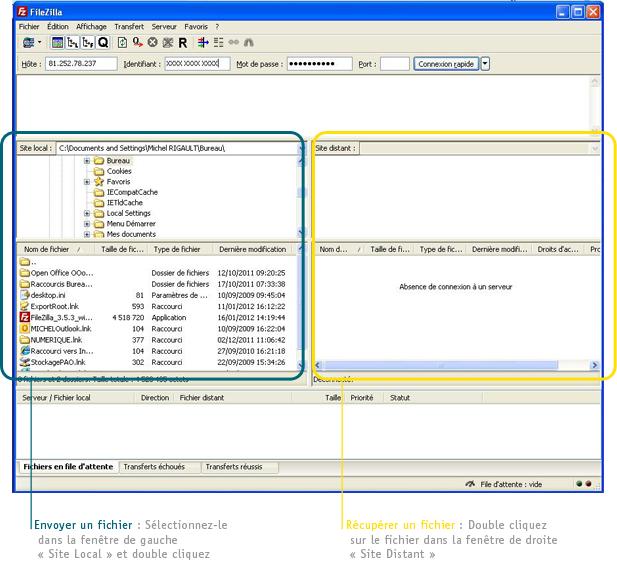The width and height of the screenshot is (617, 566).
Task: Toggle directory comparison
Action: tap(218, 43)
